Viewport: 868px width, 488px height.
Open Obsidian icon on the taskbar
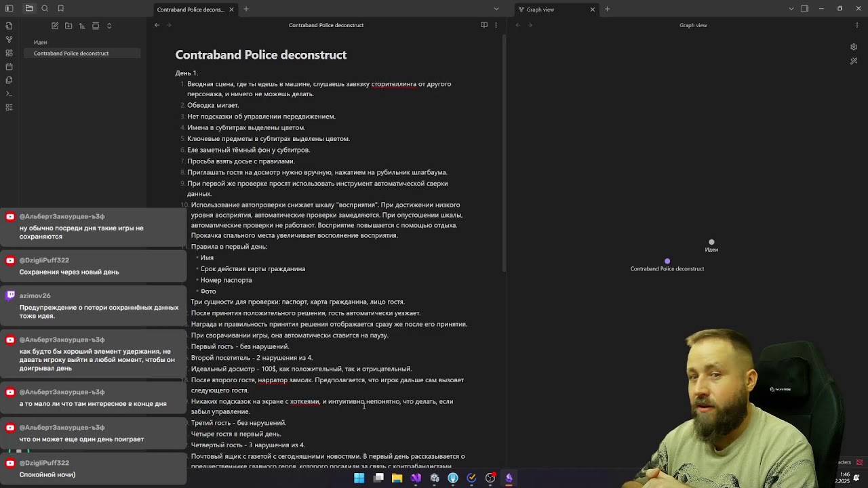click(x=509, y=478)
